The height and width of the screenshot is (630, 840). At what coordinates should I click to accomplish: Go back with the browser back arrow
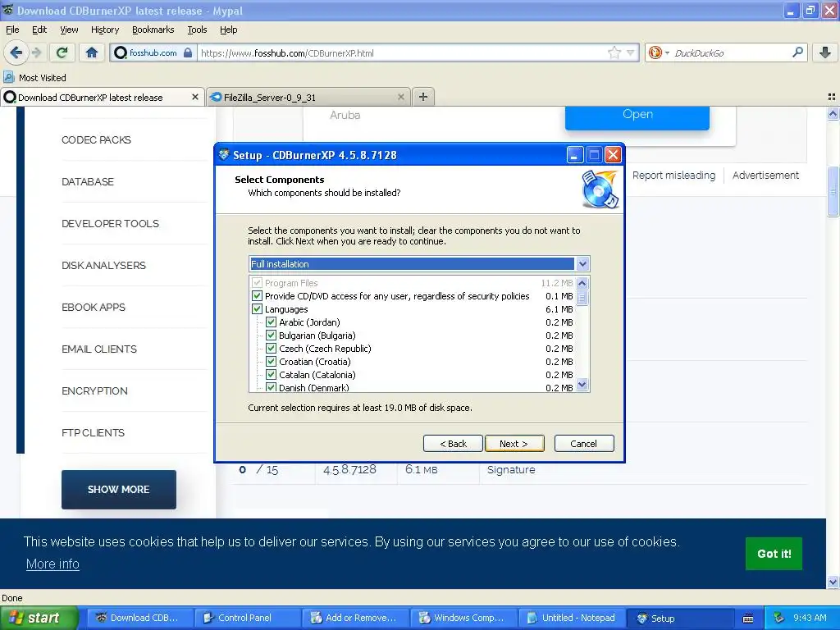[16, 52]
